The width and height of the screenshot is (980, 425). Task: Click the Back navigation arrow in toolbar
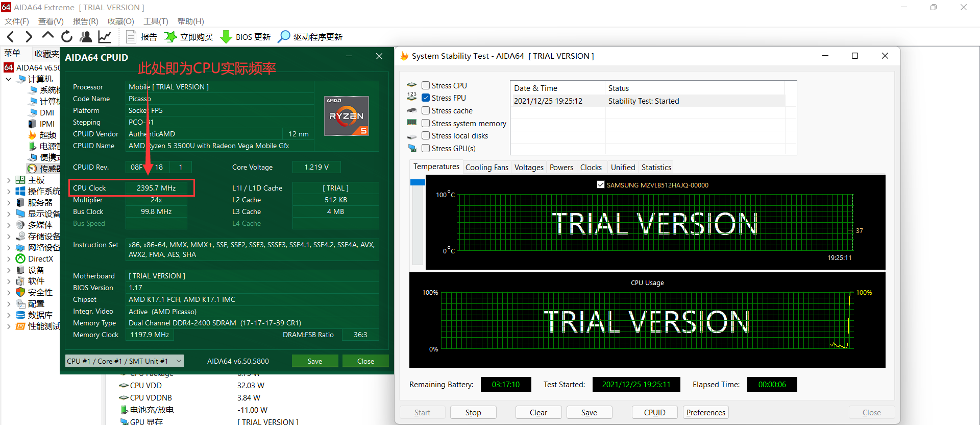[11, 37]
